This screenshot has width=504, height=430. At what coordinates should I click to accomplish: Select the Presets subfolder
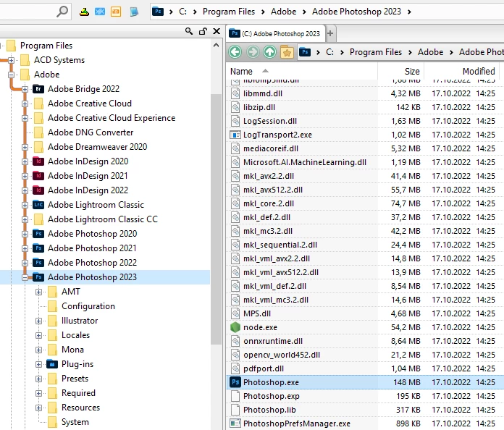tap(75, 379)
